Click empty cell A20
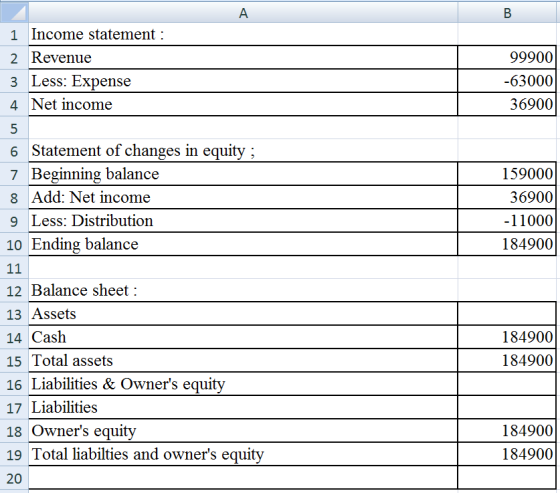Viewport: 560px width, 493px height. coord(243,478)
